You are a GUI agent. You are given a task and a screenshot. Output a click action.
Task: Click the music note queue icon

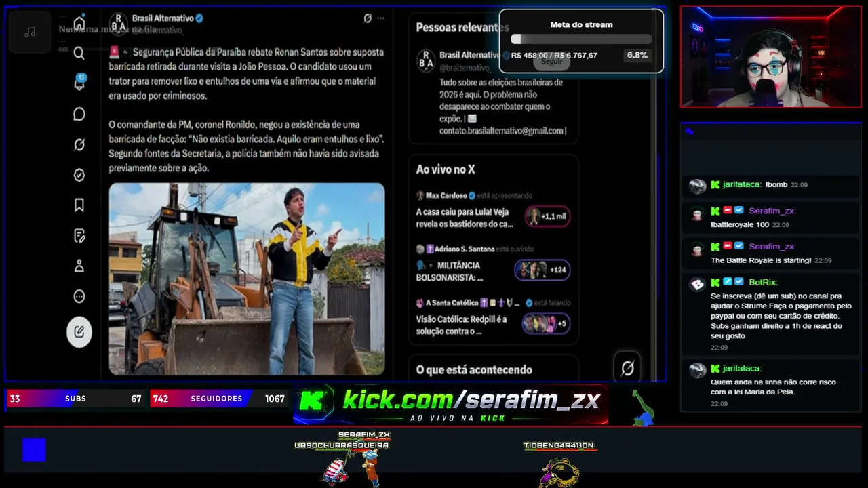30,32
